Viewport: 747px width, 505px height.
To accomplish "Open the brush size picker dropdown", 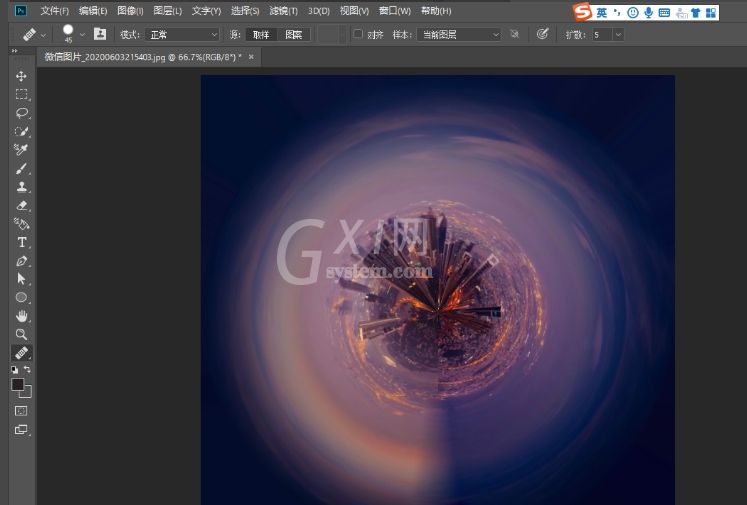I will click(x=82, y=35).
